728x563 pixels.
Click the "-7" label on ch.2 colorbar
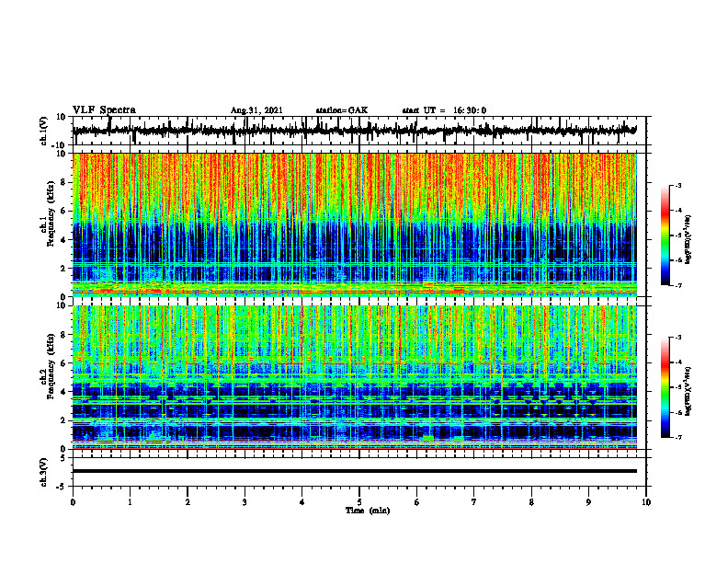click(677, 438)
